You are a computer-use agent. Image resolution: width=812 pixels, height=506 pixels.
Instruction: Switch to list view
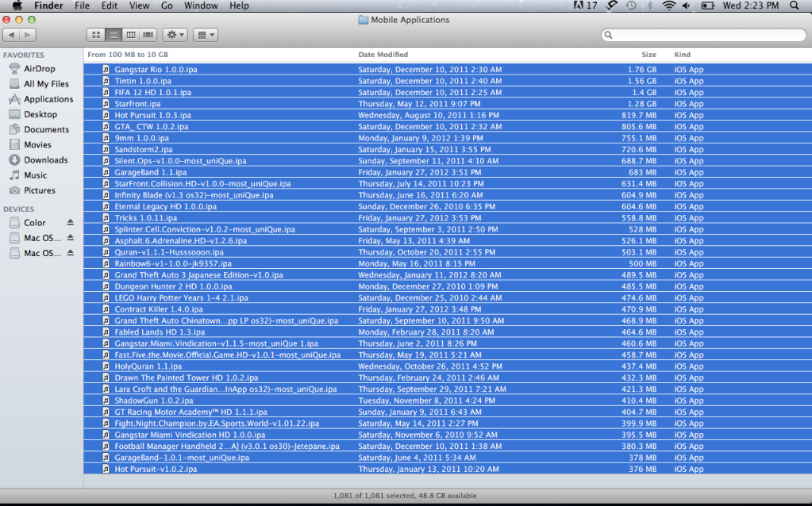pyautogui.click(x=114, y=35)
